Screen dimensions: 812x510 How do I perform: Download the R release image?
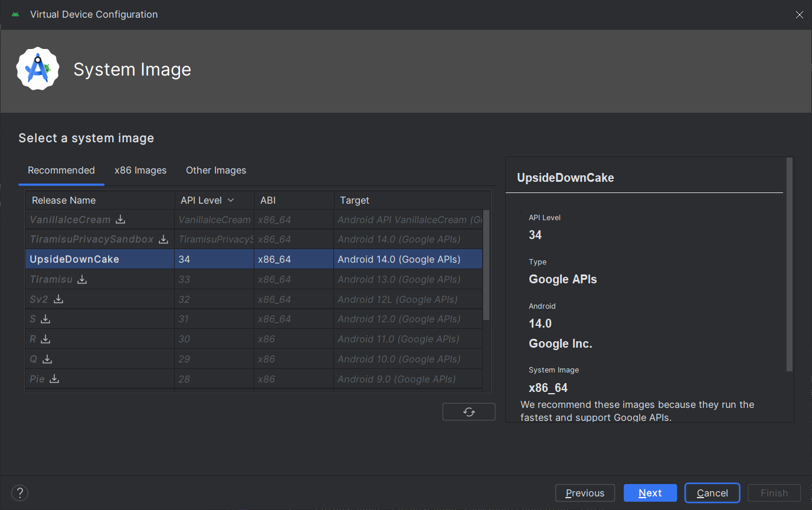pyautogui.click(x=45, y=339)
